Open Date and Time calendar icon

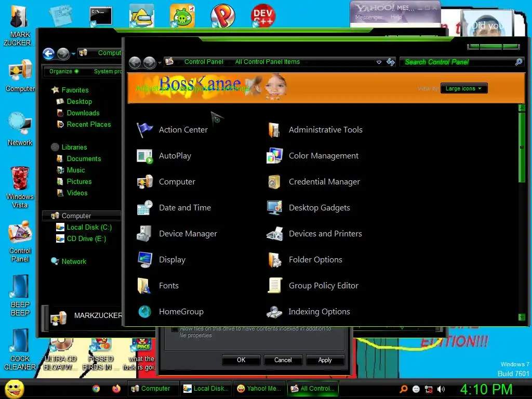pos(144,208)
